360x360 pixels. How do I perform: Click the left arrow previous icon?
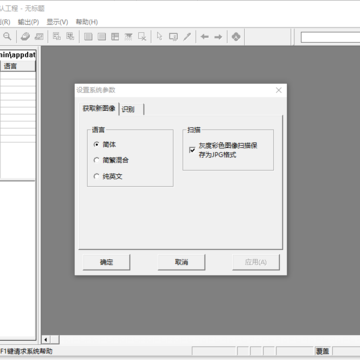click(205, 37)
